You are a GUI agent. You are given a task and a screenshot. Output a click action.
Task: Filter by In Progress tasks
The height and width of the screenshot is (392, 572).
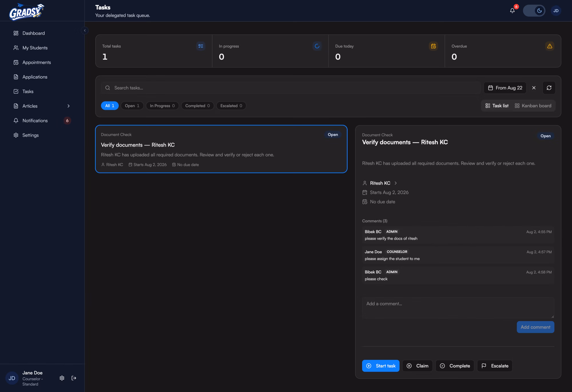point(162,106)
